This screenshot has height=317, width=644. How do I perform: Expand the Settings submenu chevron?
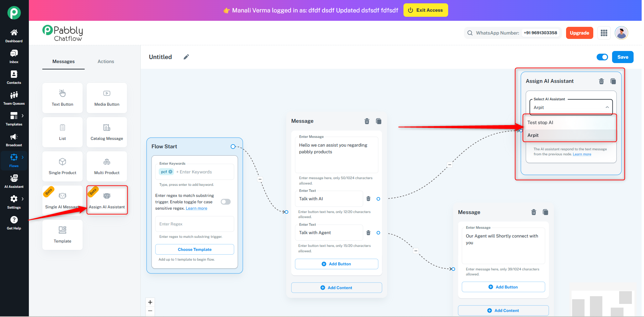point(23,199)
